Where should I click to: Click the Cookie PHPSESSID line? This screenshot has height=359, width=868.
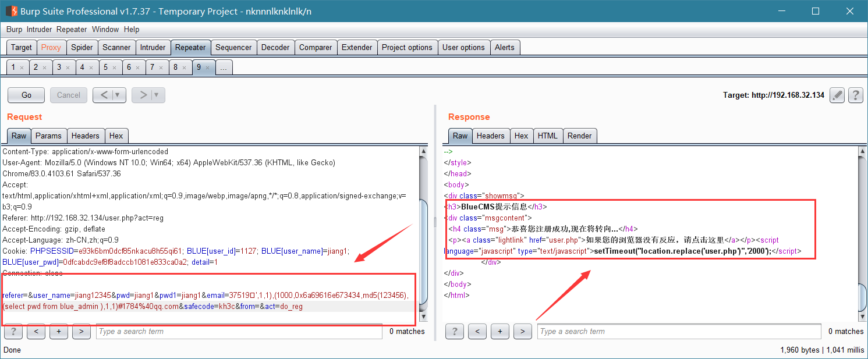tap(175, 251)
